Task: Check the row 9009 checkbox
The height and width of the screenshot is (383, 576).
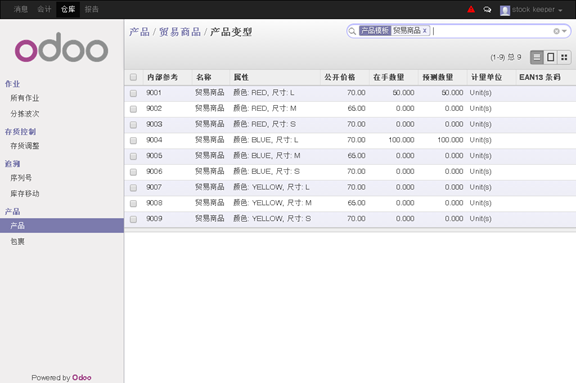Action: click(133, 219)
